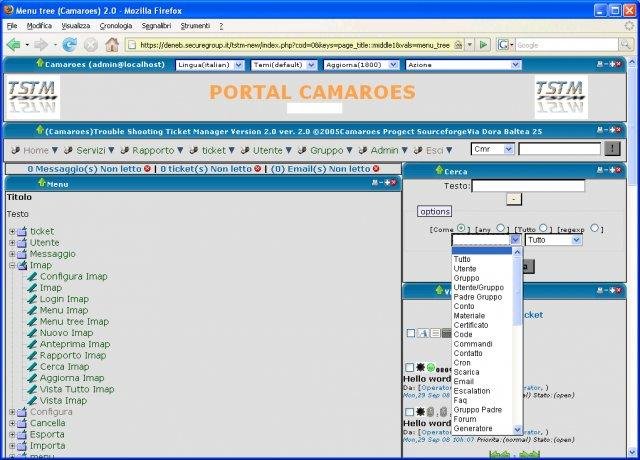The height and width of the screenshot is (460, 640).
Task: Click the black star icon on first ticket
Action: point(420,367)
